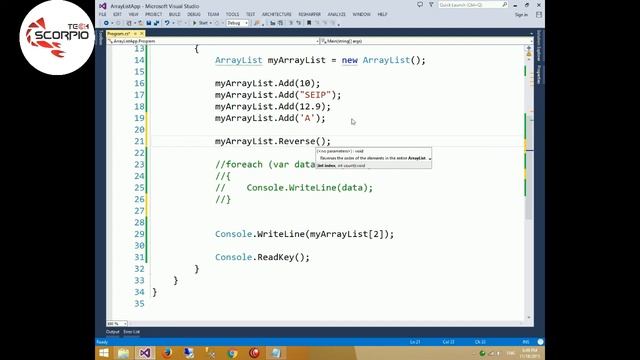Open the RESHARPER menu

(309, 14)
